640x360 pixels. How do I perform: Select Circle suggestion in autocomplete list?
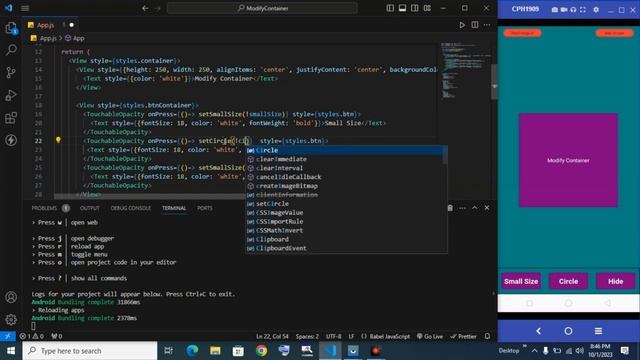point(346,150)
